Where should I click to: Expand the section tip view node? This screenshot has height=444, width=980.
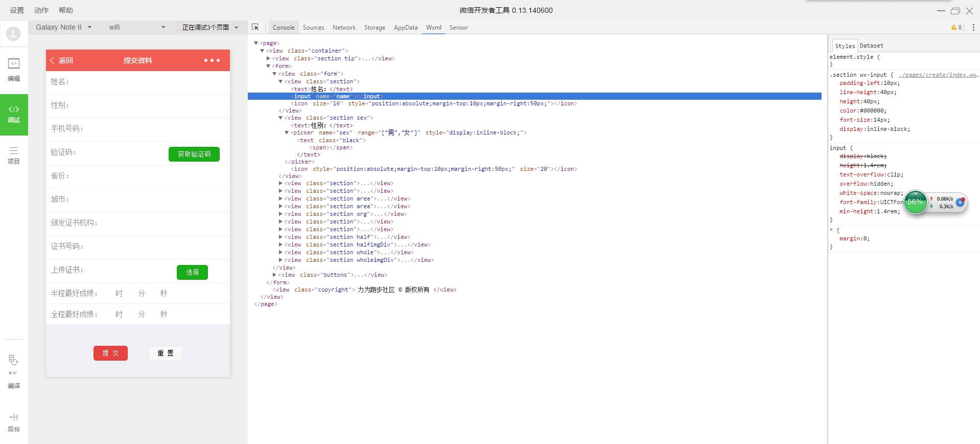point(268,58)
